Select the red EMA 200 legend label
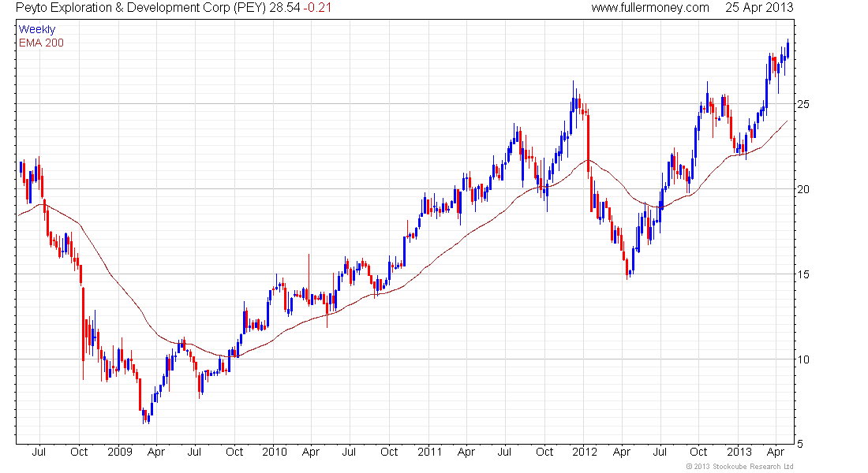Viewport: 868px width, 473px height. pyautogui.click(x=41, y=43)
